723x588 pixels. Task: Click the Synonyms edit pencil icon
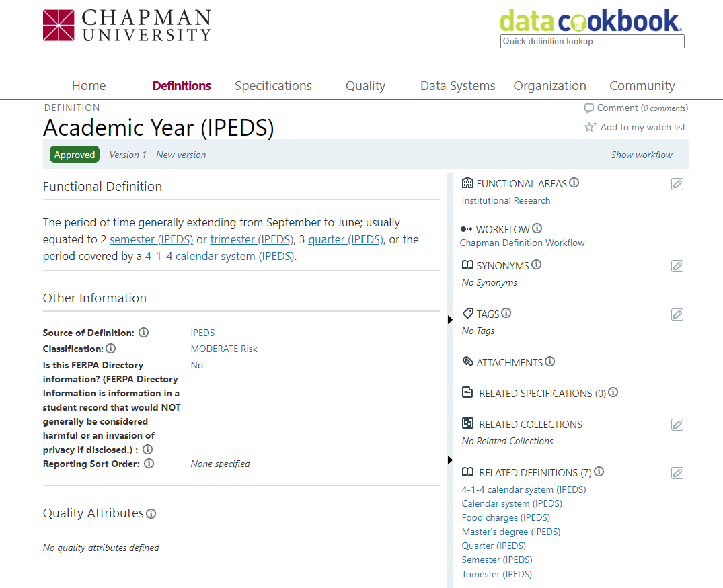point(677,266)
